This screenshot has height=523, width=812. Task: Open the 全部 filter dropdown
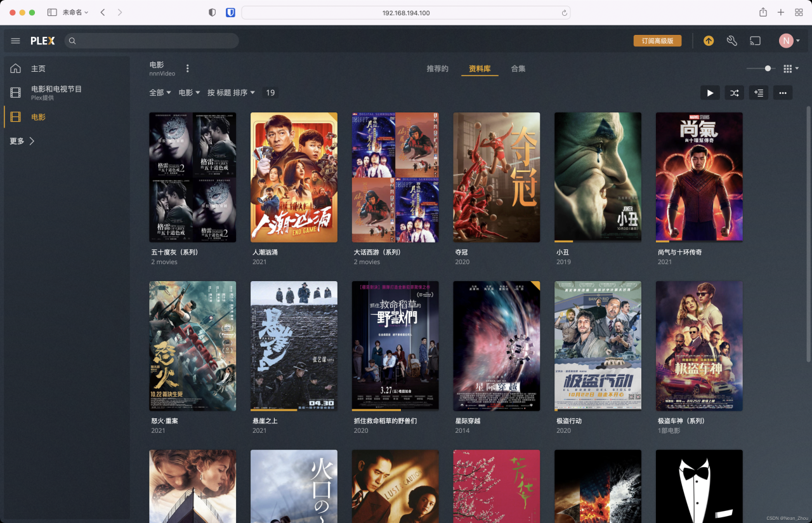point(160,93)
